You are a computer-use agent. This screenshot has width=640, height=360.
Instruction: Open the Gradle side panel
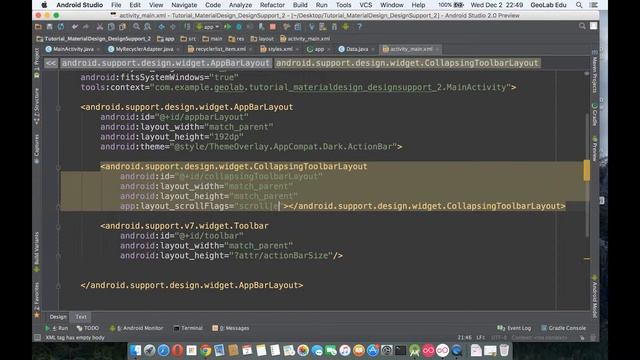595,115
